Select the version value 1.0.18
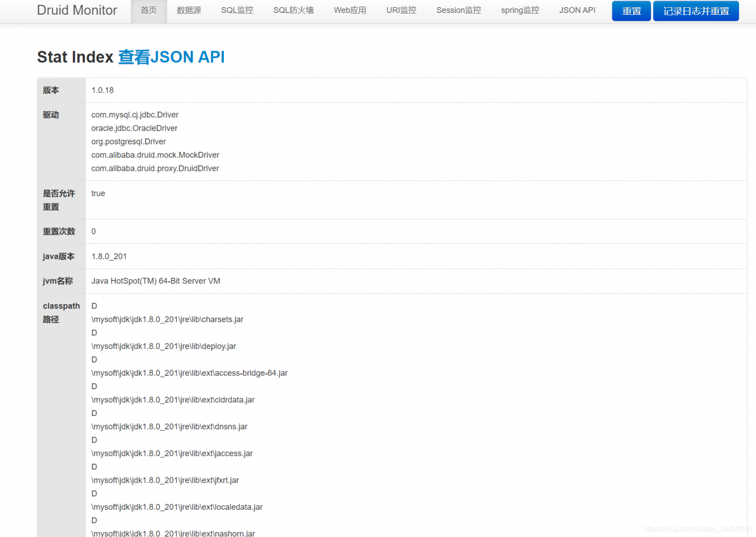This screenshot has height=537, width=756. (102, 90)
